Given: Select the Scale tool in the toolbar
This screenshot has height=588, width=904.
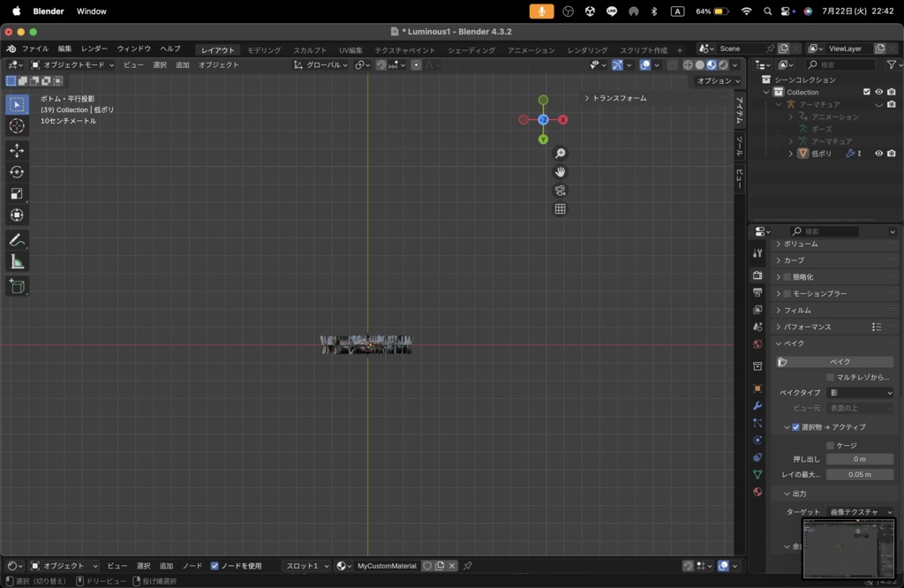Looking at the screenshot, I should (x=17, y=193).
